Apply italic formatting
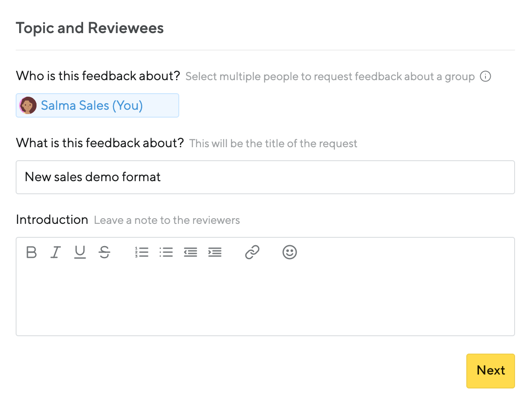The width and height of the screenshot is (532, 405). (x=55, y=252)
